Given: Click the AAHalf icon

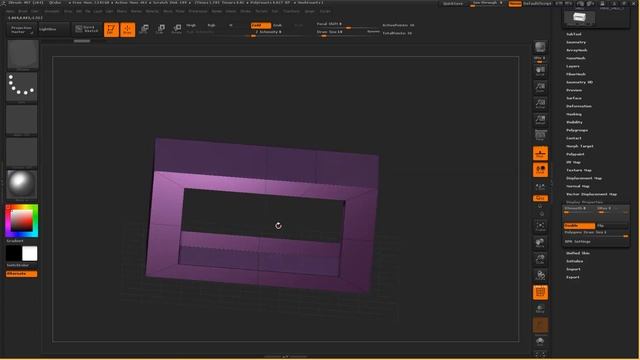Looking at the screenshot, I should click(540, 120).
